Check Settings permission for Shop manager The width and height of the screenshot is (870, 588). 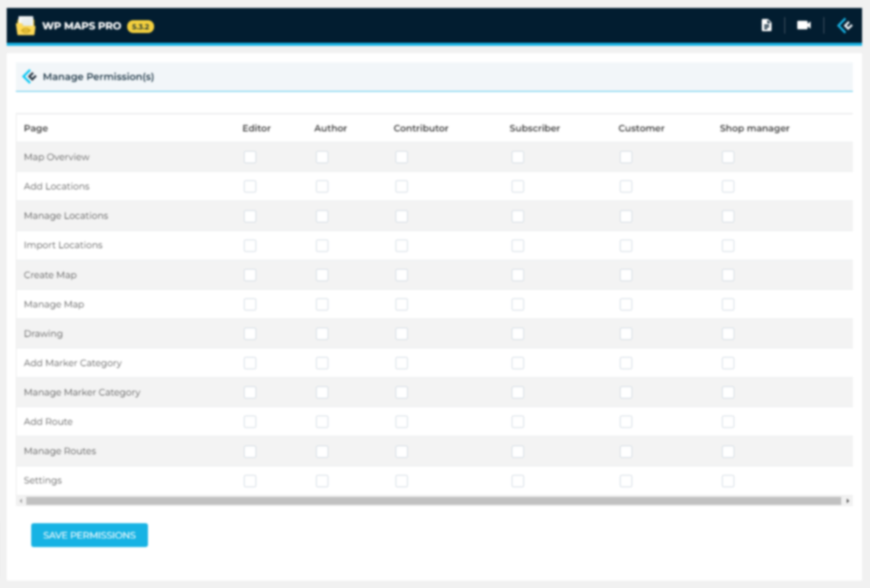pos(728,481)
